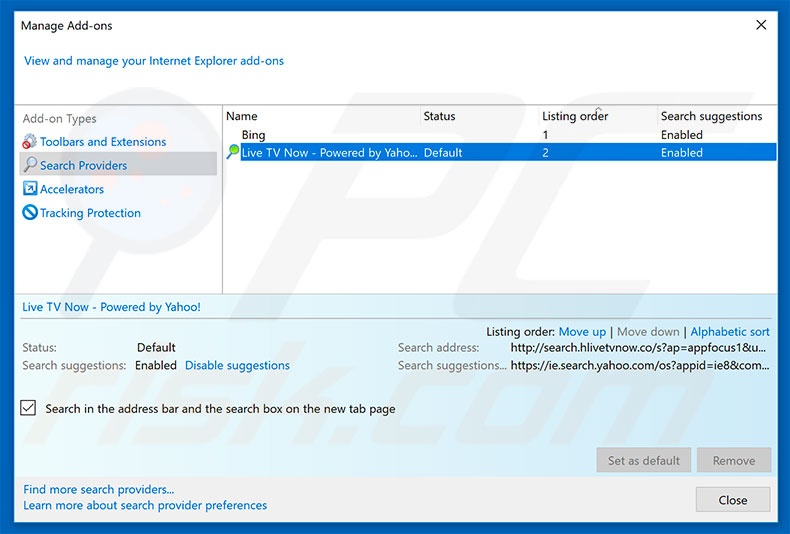Close the Manage Add-ons dialog with X
Screen dimensions: 790x534
click(761, 25)
